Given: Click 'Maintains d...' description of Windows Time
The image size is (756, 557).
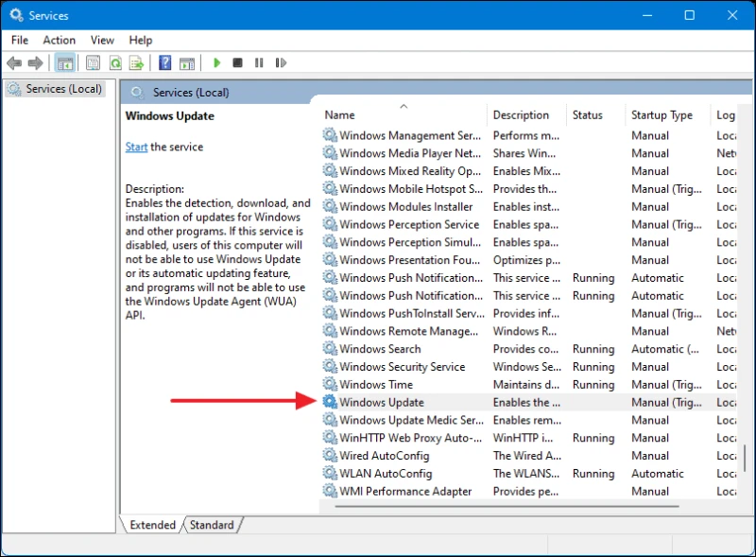Looking at the screenshot, I should [x=526, y=385].
